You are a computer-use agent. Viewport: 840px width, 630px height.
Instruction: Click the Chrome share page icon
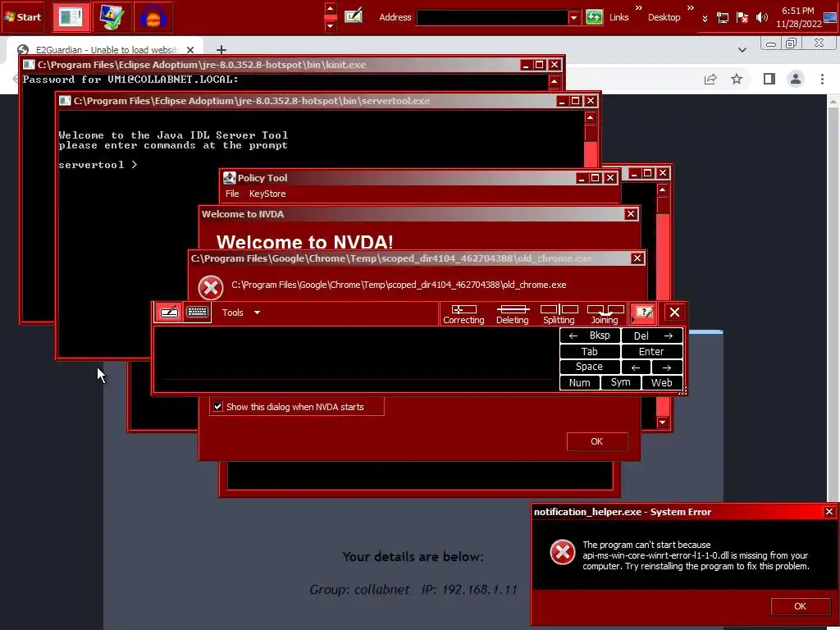(x=710, y=80)
